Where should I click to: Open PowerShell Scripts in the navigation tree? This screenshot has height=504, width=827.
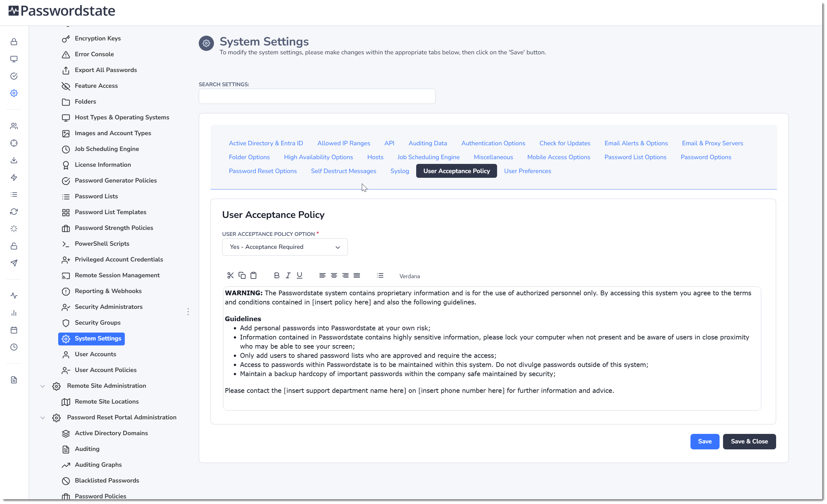[102, 244]
